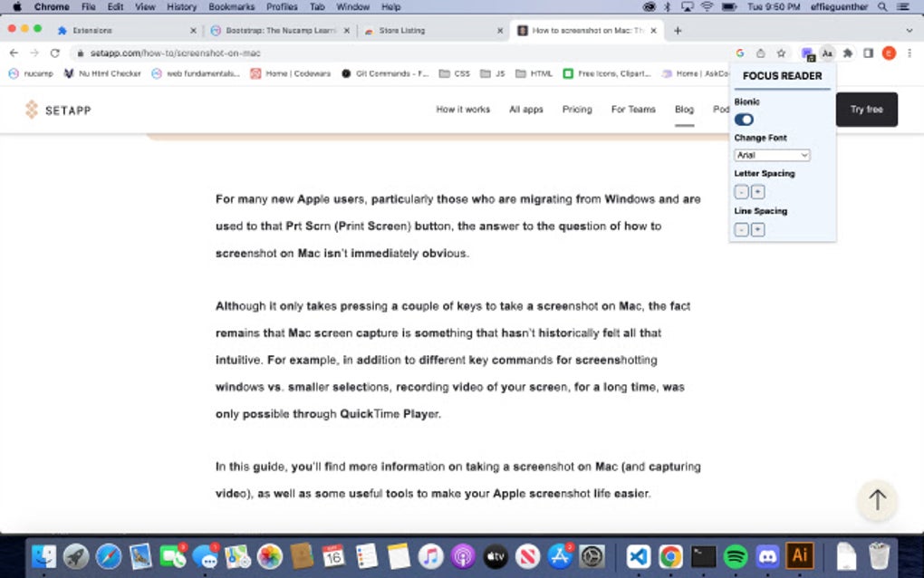Open the History menu in the menu bar
The width and height of the screenshot is (924, 578).
[x=180, y=6]
